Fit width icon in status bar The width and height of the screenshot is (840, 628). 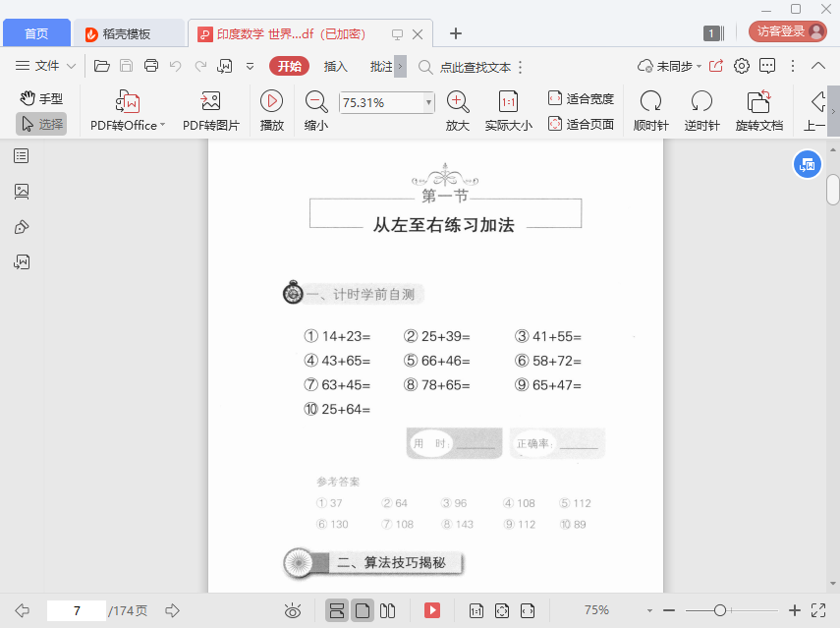click(528, 610)
